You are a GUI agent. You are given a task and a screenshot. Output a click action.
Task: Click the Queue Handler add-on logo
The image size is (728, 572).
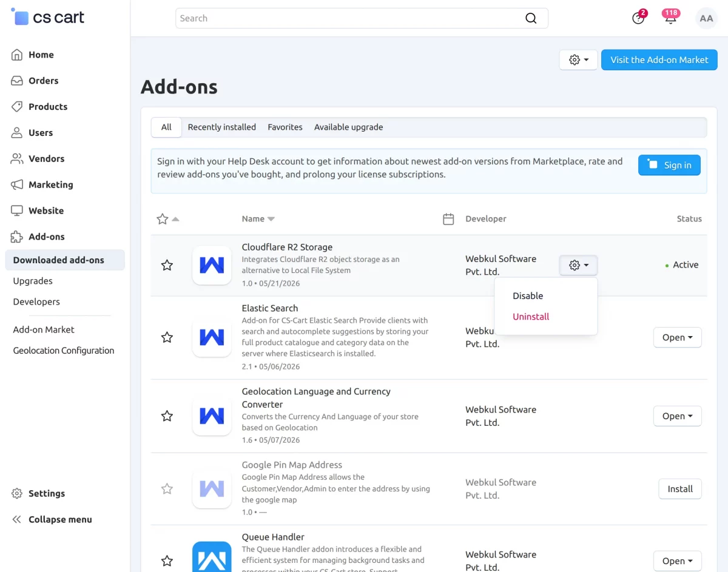(212, 557)
